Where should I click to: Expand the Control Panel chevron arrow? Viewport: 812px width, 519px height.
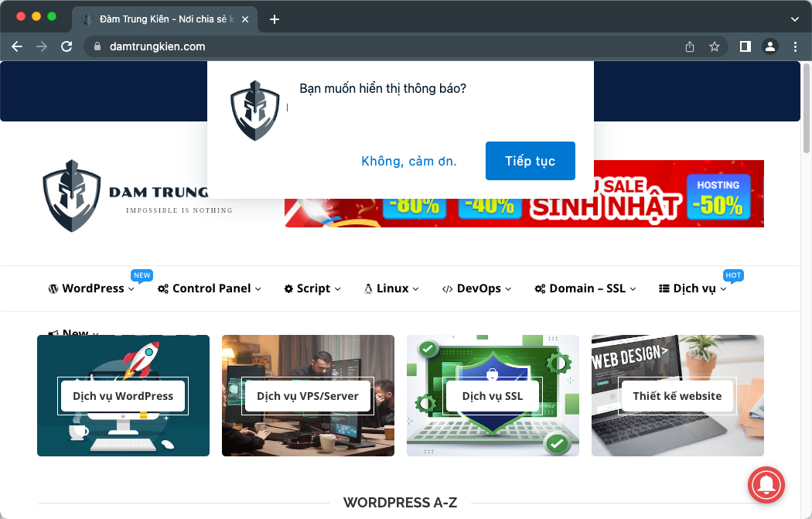[x=258, y=289]
